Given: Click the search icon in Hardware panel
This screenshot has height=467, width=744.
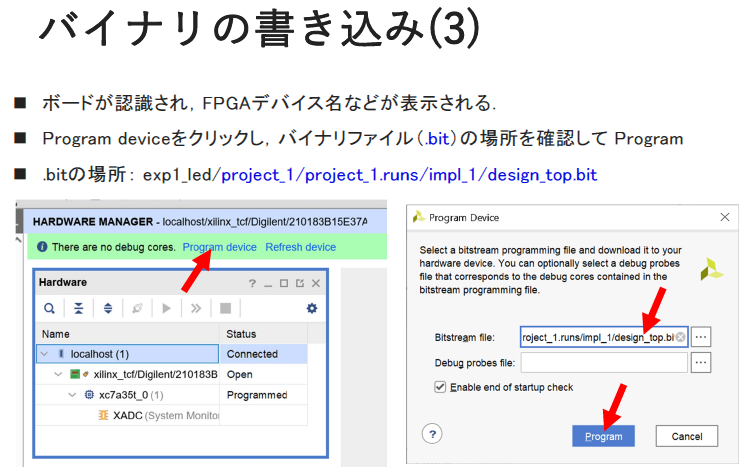Looking at the screenshot, I should [x=48, y=308].
